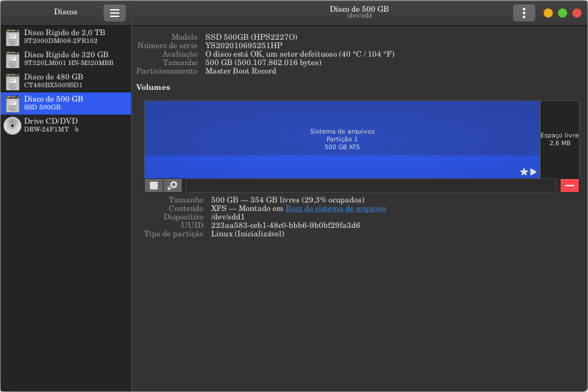The image size is (588, 392).
Task: Click serial number YS202010695251HP
Action: pyautogui.click(x=244, y=46)
